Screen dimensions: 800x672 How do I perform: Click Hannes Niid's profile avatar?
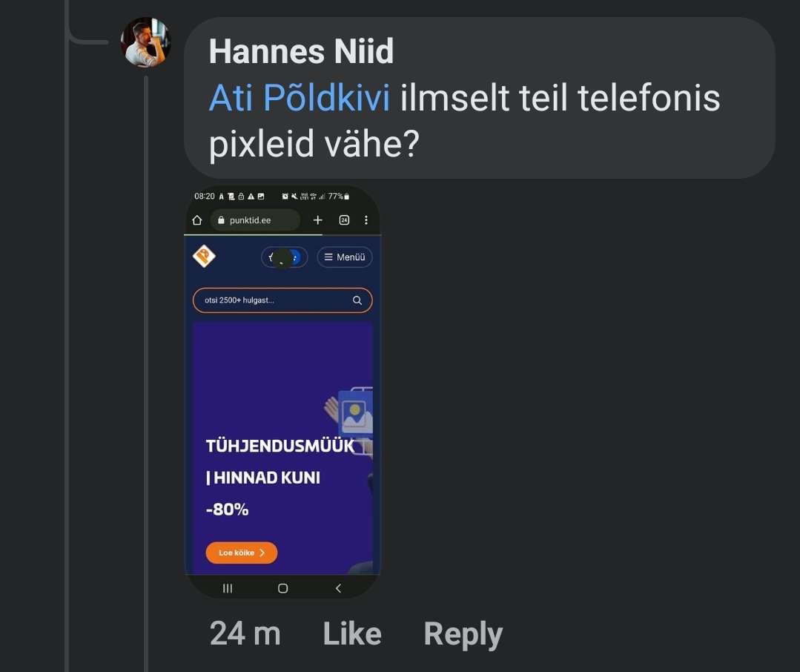145,43
